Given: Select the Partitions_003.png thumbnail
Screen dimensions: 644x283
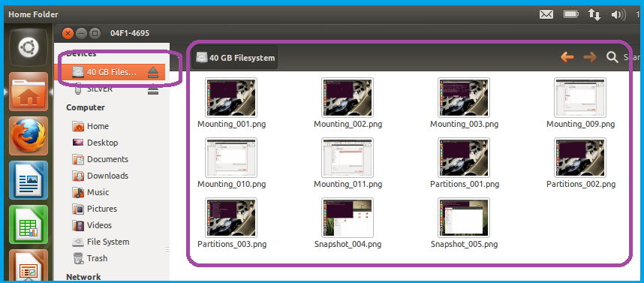Looking at the screenshot, I should [231, 218].
